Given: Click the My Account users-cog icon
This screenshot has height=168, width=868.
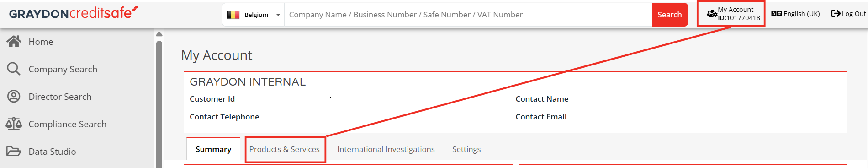Looking at the screenshot, I should (712, 14).
